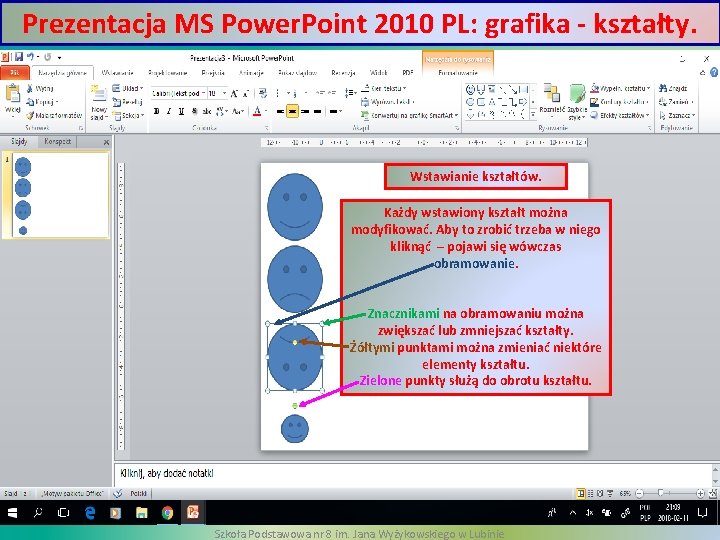Switch to the Animacje ribbon tab

coord(251,73)
